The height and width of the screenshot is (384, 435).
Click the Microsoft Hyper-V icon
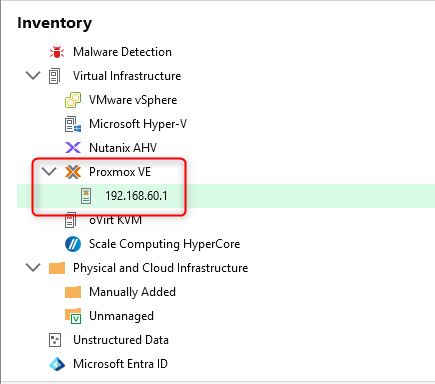73,124
